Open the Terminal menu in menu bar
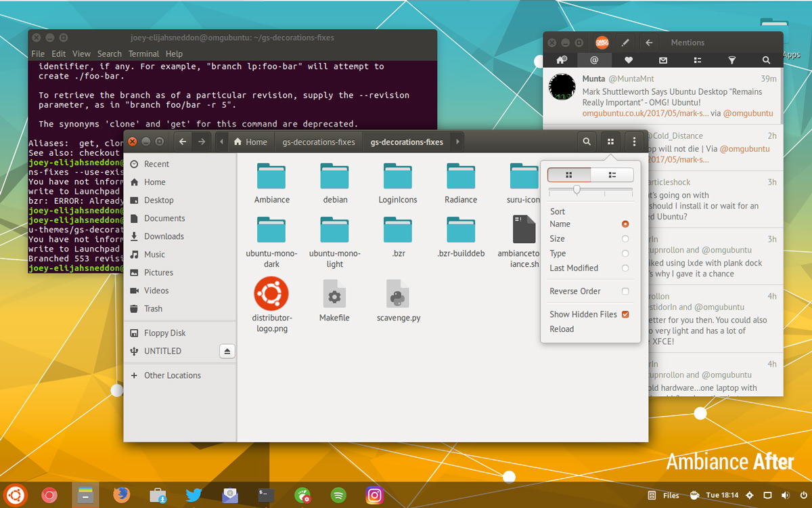Viewport: 812px width, 508px height. pyautogui.click(x=143, y=54)
